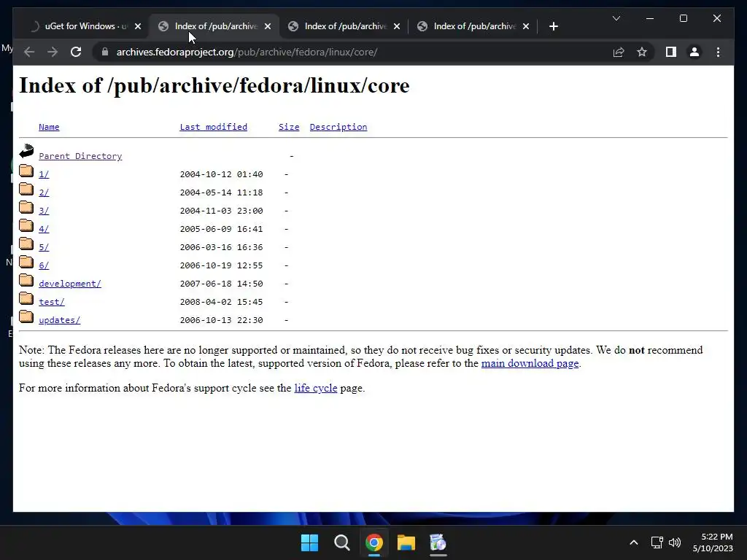Open the volume tray icon
Viewport: 747px width, 560px height.
(x=675, y=542)
